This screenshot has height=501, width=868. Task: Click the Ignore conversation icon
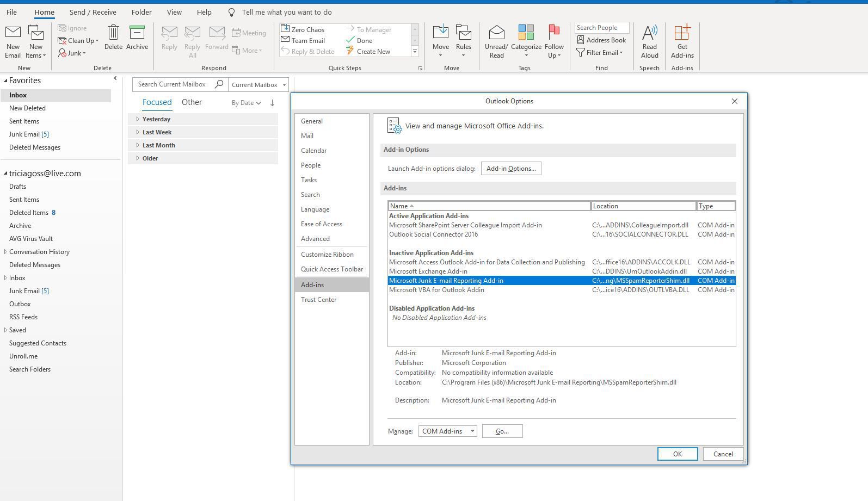pyautogui.click(x=62, y=28)
